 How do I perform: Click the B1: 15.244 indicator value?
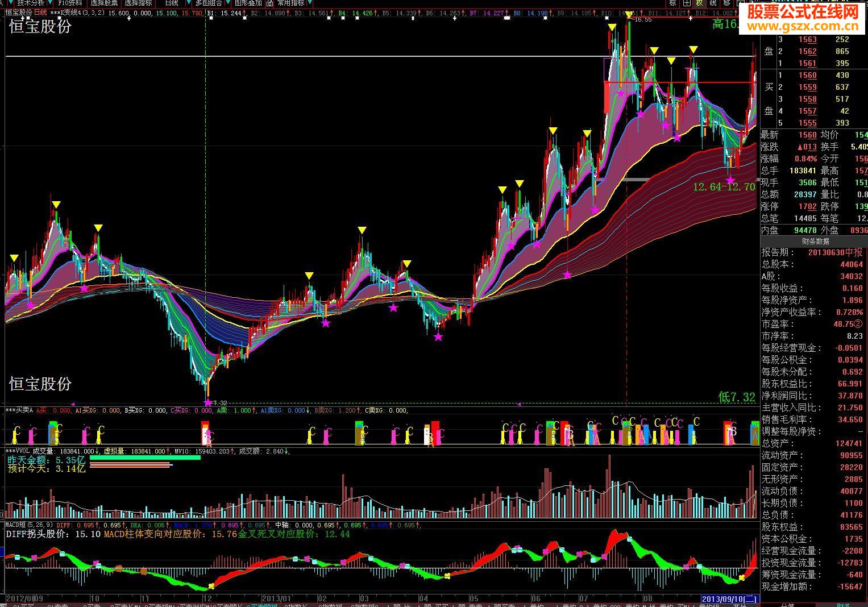point(225,13)
